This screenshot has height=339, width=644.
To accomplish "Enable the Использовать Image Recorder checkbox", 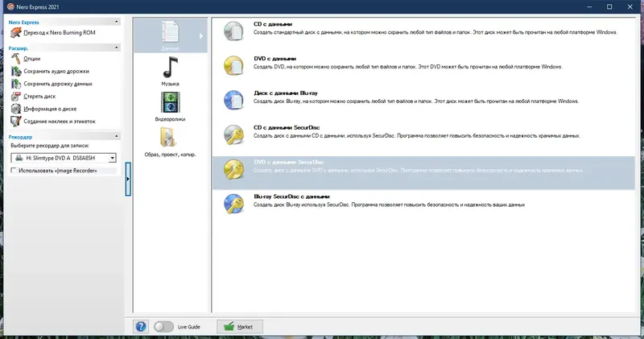I will [x=14, y=170].
